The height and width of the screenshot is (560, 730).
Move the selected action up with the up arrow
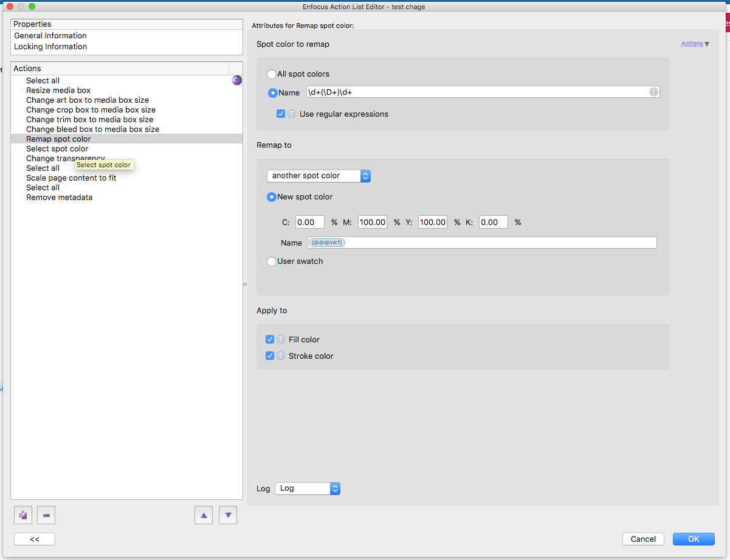204,515
